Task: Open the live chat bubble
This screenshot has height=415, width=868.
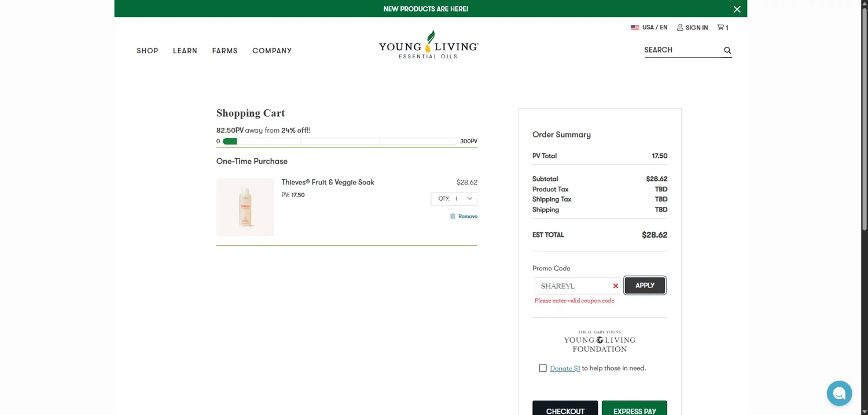Action: click(839, 394)
